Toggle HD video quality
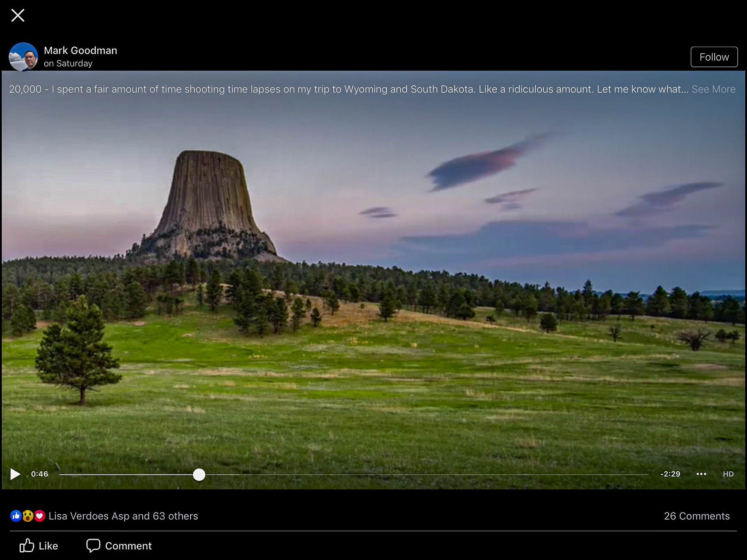This screenshot has width=747, height=560. 728,474
